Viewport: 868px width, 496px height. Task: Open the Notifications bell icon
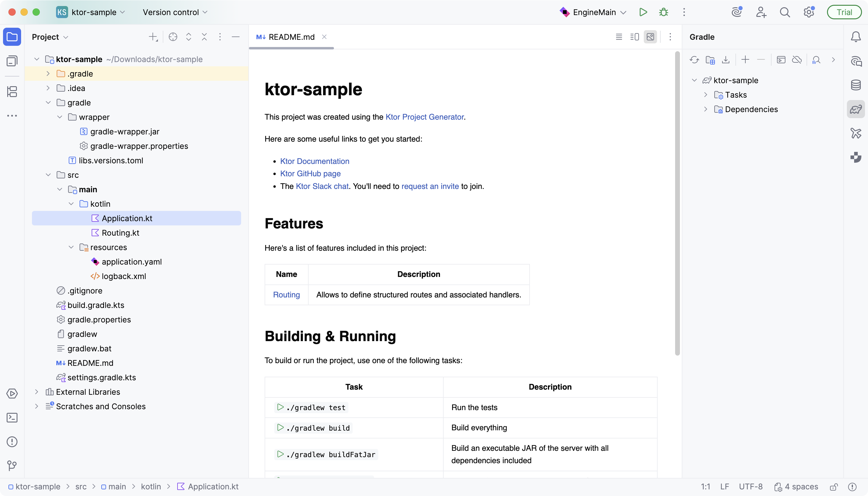856,37
